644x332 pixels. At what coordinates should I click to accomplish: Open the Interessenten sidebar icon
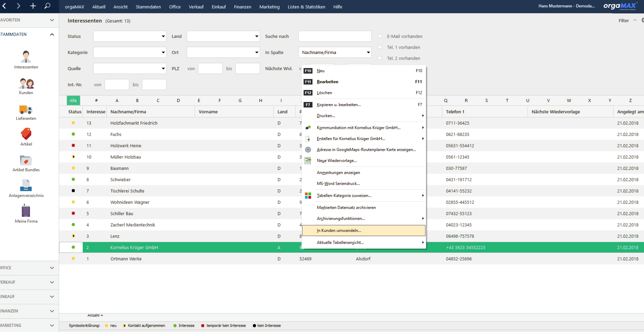click(x=26, y=57)
